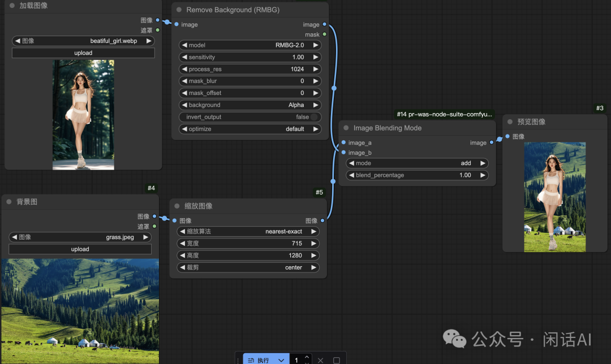Collapse the 缩放图像 node via its dot

coord(178,206)
